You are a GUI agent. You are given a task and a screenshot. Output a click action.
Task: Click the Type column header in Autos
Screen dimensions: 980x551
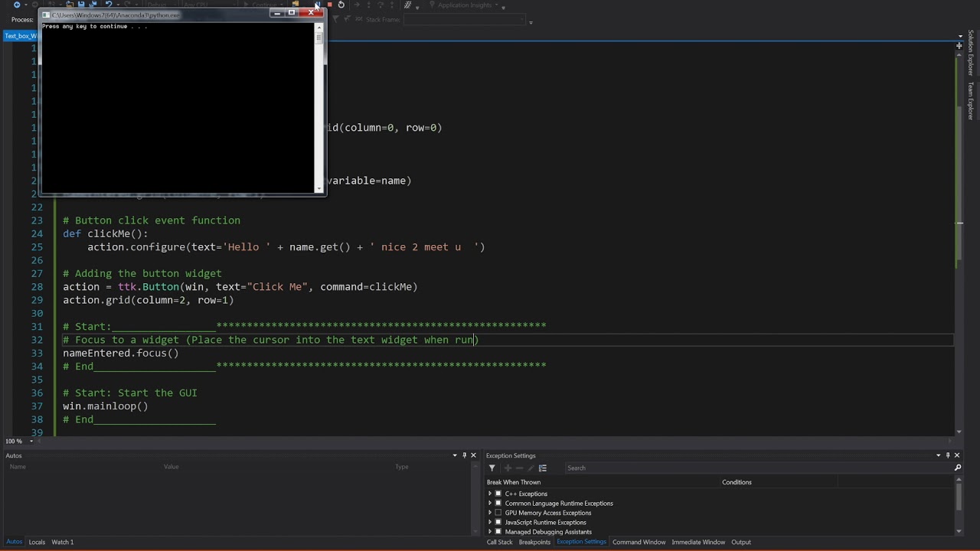(x=402, y=467)
